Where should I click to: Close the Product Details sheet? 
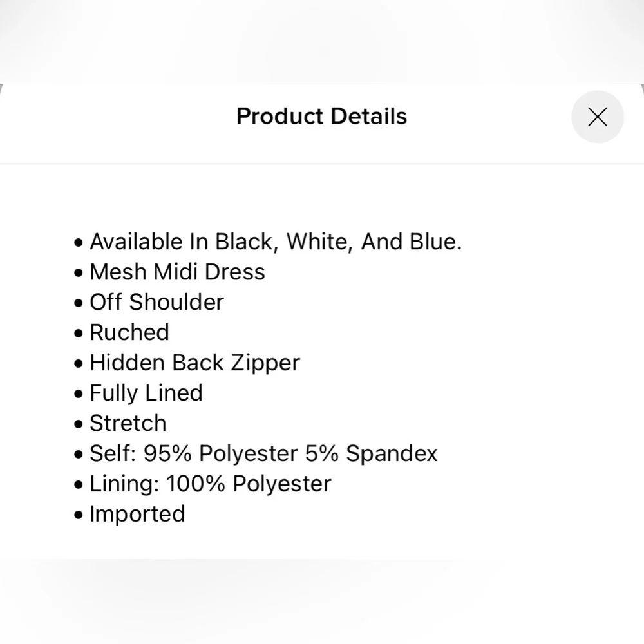(x=597, y=117)
